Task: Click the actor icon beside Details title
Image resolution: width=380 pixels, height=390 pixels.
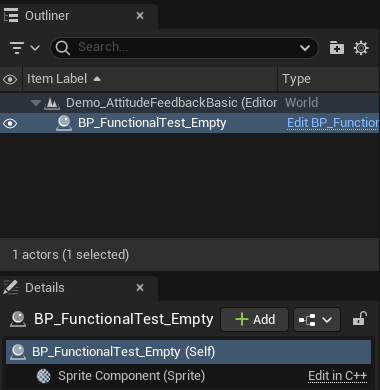Action: (x=18, y=319)
